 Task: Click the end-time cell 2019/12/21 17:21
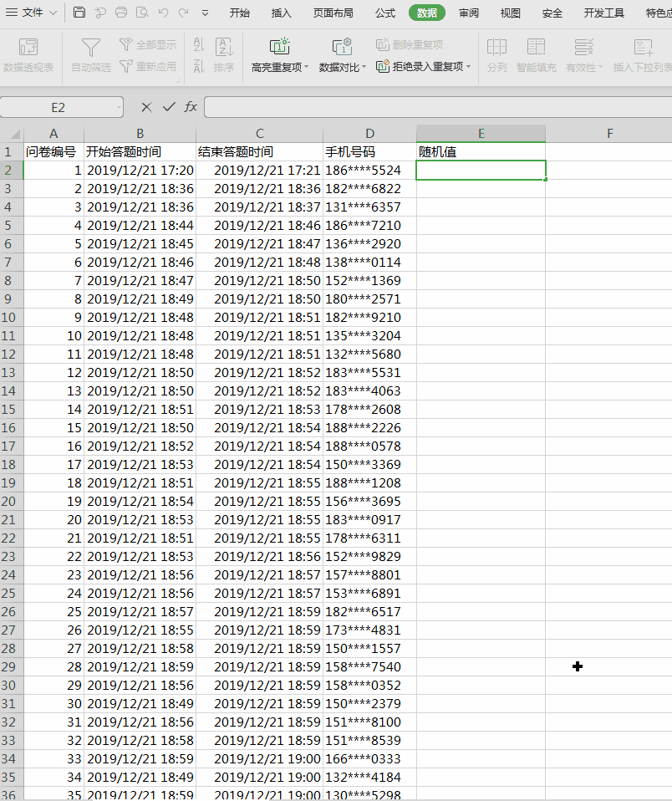pyautogui.click(x=259, y=170)
